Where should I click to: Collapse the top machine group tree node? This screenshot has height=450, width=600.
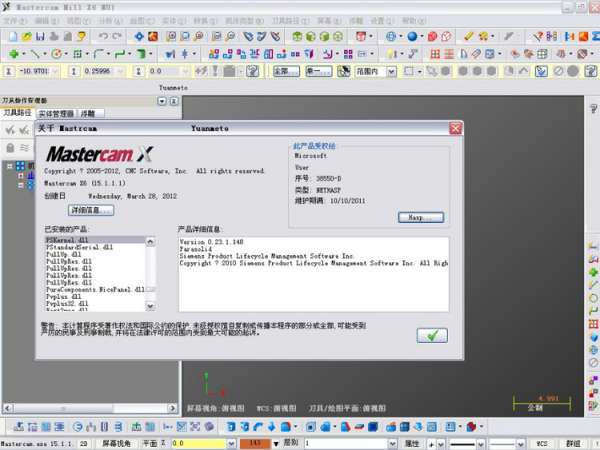point(10,166)
